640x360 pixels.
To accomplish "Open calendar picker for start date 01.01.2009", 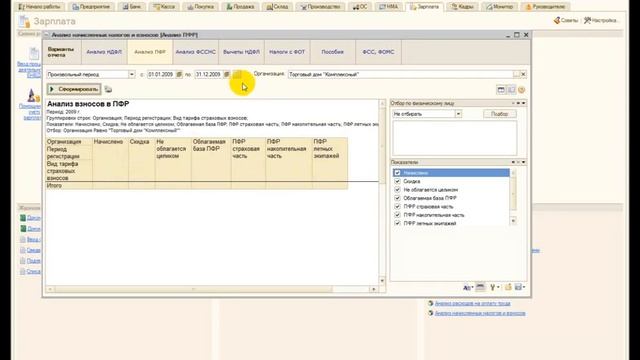I will [x=179, y=75].
